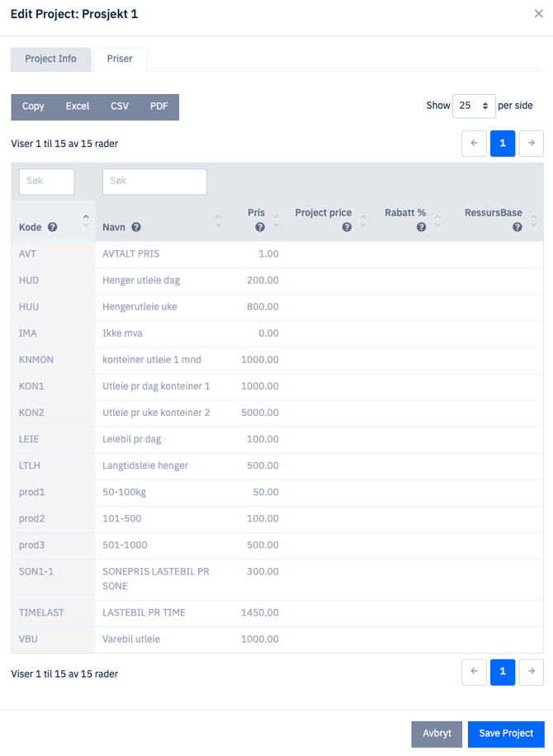
Task: Select the Priser tab
Action: [120, 59]
